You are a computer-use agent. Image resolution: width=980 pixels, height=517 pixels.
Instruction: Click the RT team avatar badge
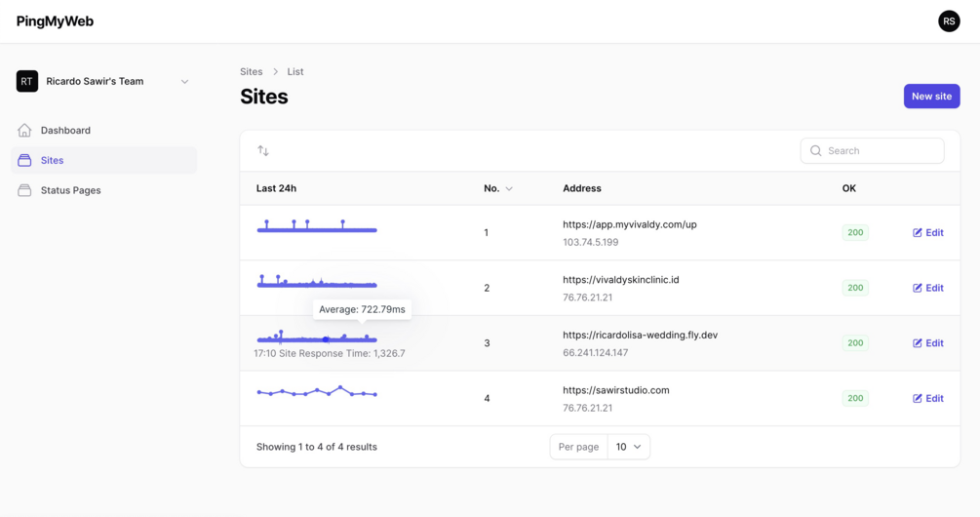[27, 82]
